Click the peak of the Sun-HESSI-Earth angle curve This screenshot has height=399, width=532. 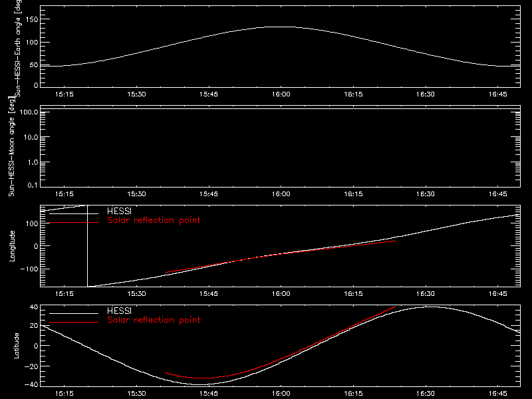(x=281, y=27)
